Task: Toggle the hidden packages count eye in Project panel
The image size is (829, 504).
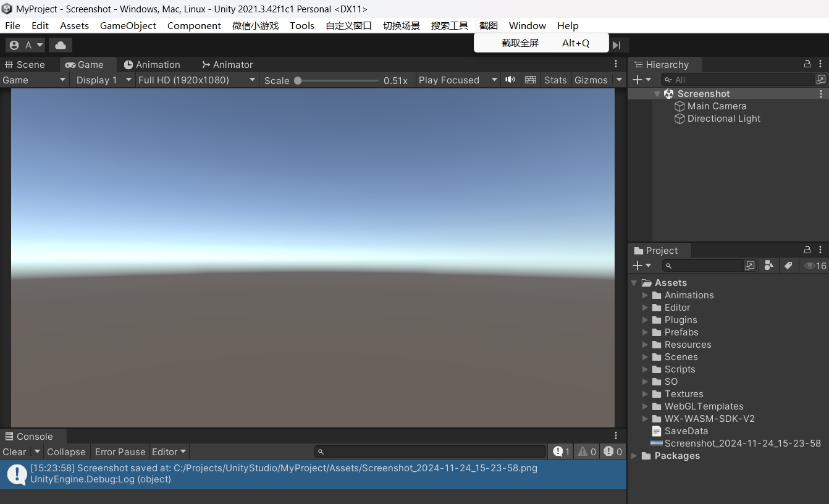Action: pyautogui.click(x=810, y=266)
